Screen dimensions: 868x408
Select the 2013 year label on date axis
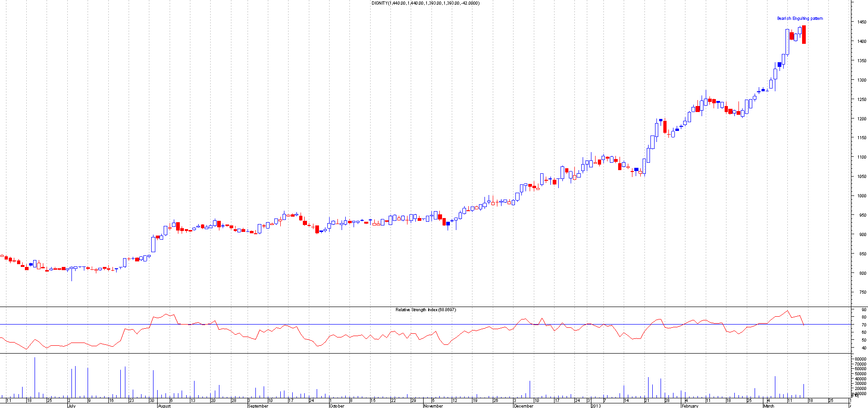(596, 406)
